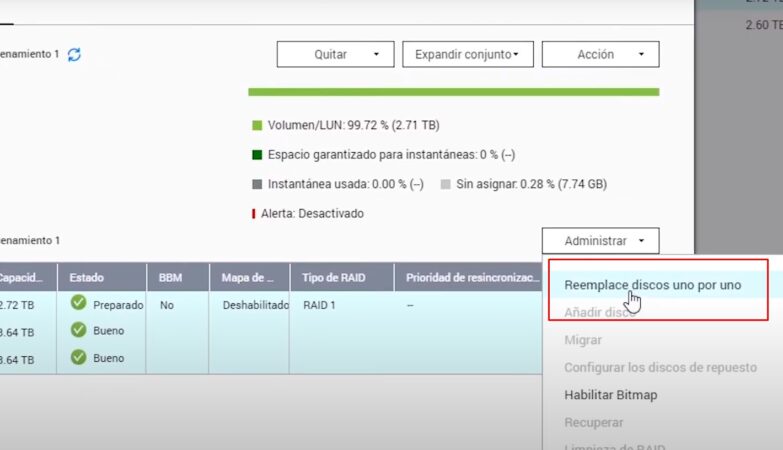
Task: Click the red Alerta indicator mark
Action: pos(254,214)
